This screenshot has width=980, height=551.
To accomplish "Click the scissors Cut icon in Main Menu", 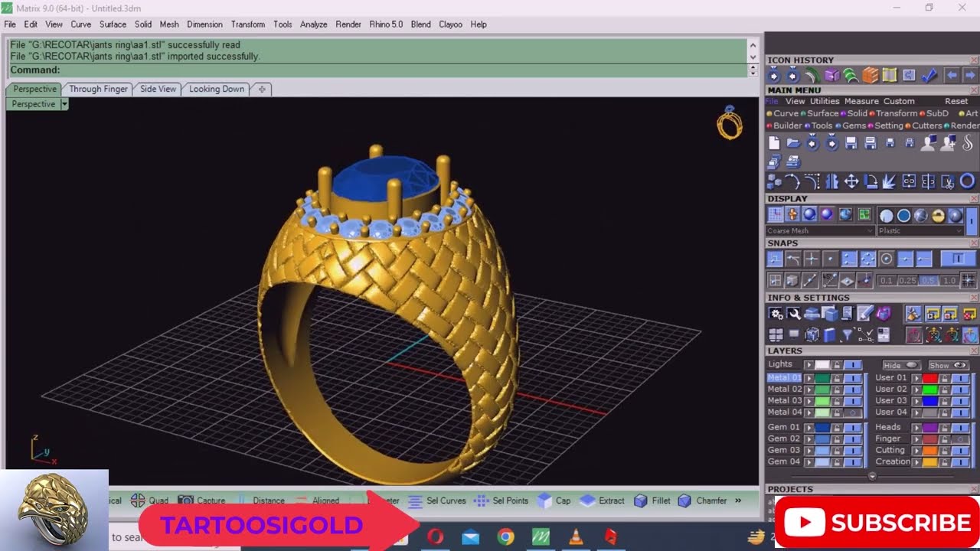I will pos(947,181).
